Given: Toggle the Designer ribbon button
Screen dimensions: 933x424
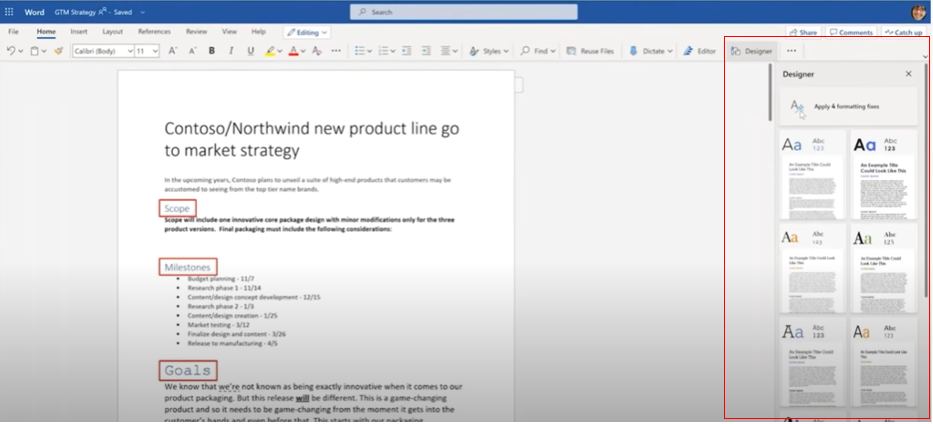Looking at the screenshot, I should click(752, 51).
